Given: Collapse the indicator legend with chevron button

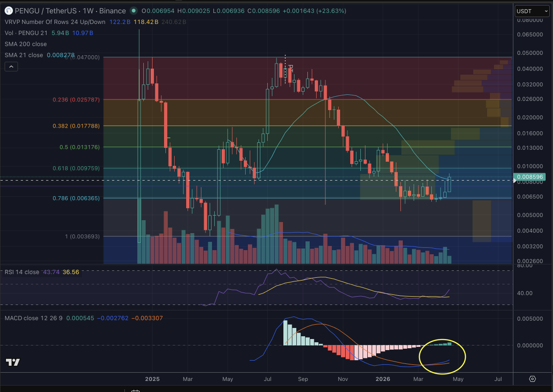Looking at the screenshot, I should pyautogui.click(x=12, y=67).
